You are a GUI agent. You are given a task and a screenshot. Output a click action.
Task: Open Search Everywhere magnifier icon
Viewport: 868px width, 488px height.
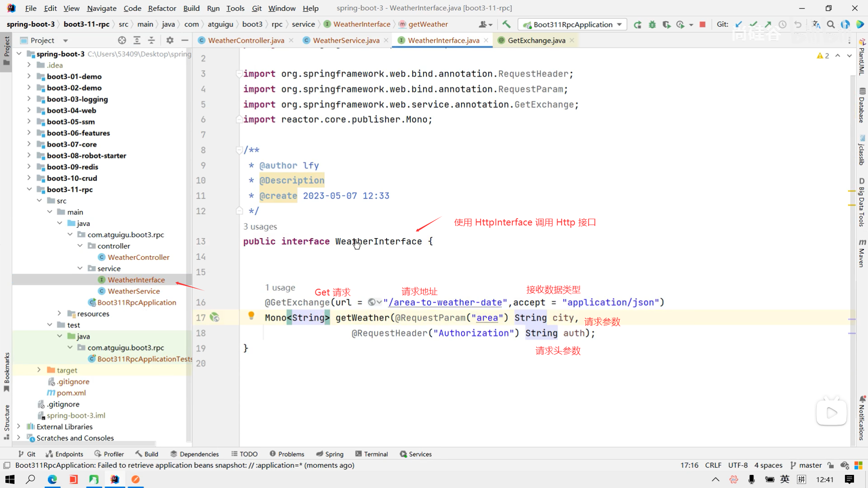[830, 24]
